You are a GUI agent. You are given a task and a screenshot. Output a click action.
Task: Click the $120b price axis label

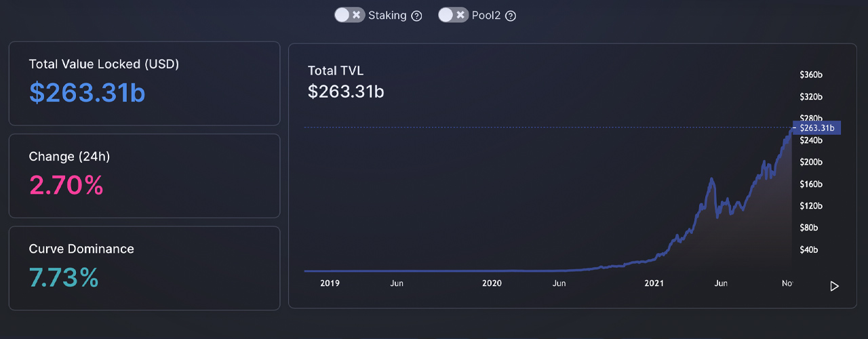pyautogui.click(x=811, y=206)
